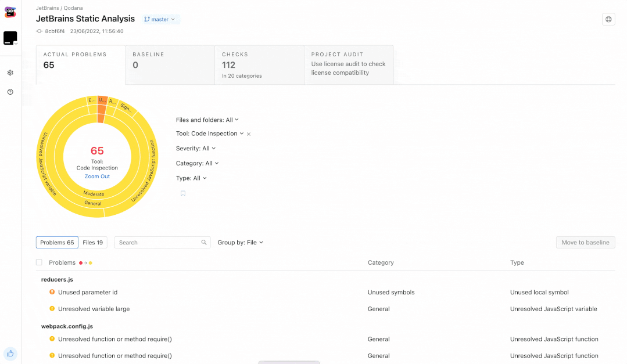The height and width of the screenshot is (364, 627).
Task: Tick the select-all Problems checkbox
Action: [39, 262]
